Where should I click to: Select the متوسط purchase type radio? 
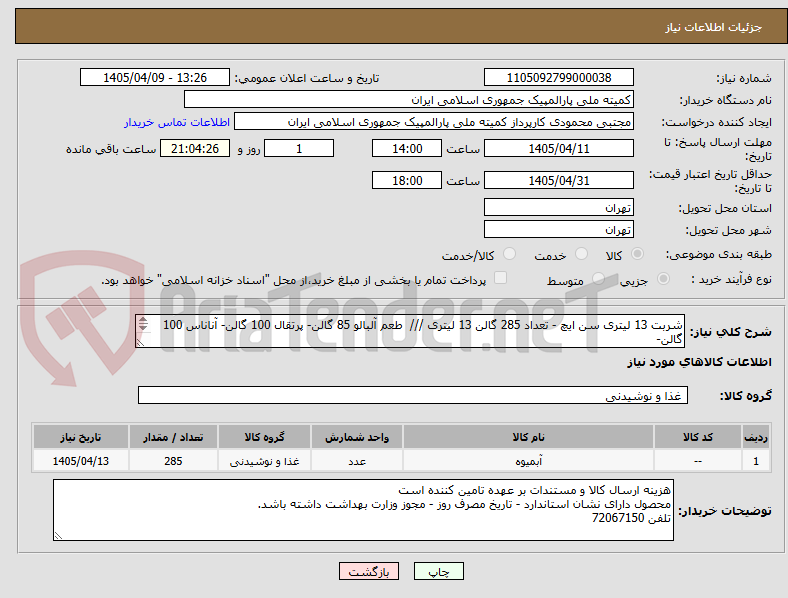click(x=598, y=278)
